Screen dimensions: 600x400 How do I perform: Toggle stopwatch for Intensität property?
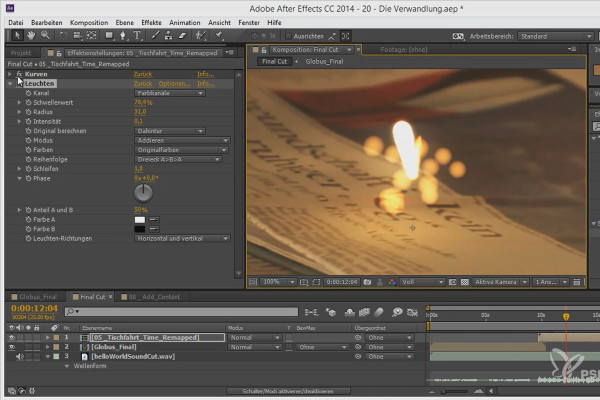point(28,121)
